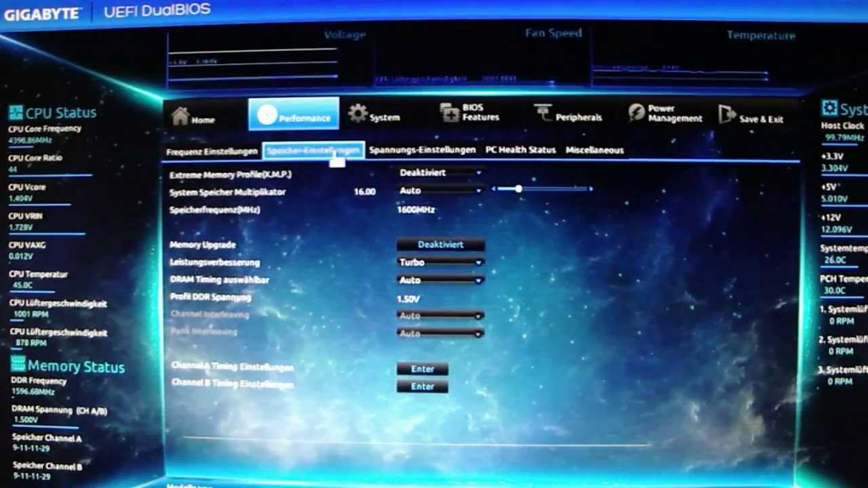This screenshot has height=488, width=868.
Task: Open the PC Health Status tab
Action: tap(520, 150)
